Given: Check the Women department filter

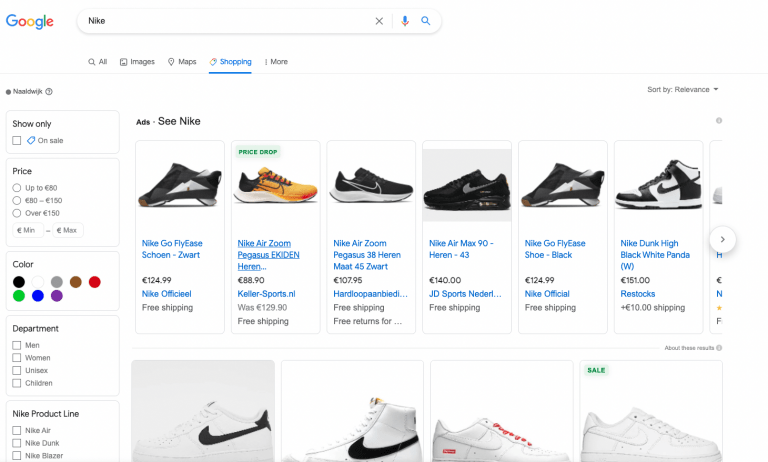Looking at the screenshot, I should (17, 358).
